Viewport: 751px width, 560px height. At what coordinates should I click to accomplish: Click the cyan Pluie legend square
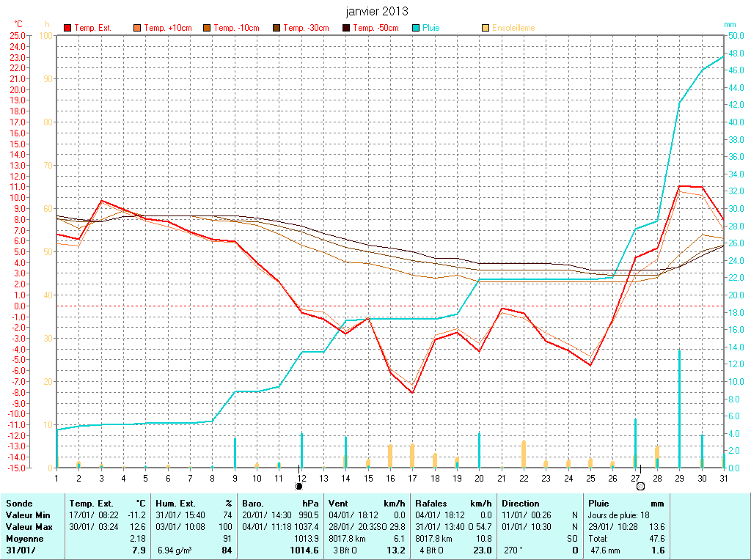[417, 28]
